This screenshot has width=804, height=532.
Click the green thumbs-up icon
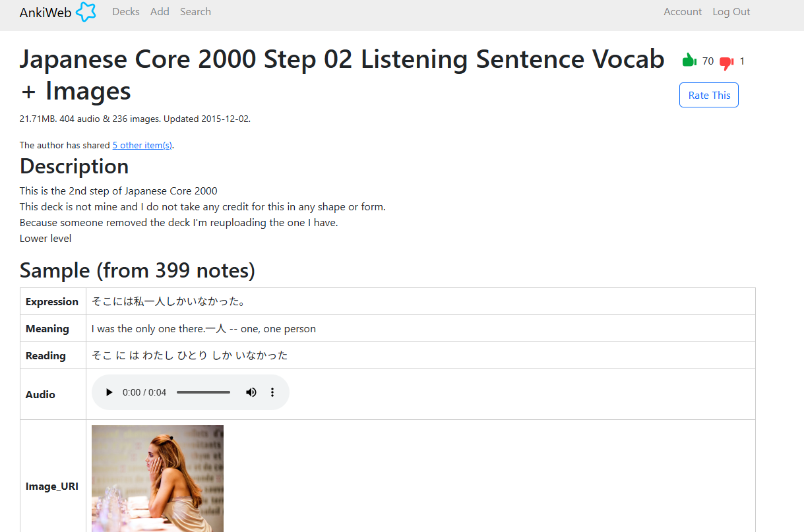689,60
